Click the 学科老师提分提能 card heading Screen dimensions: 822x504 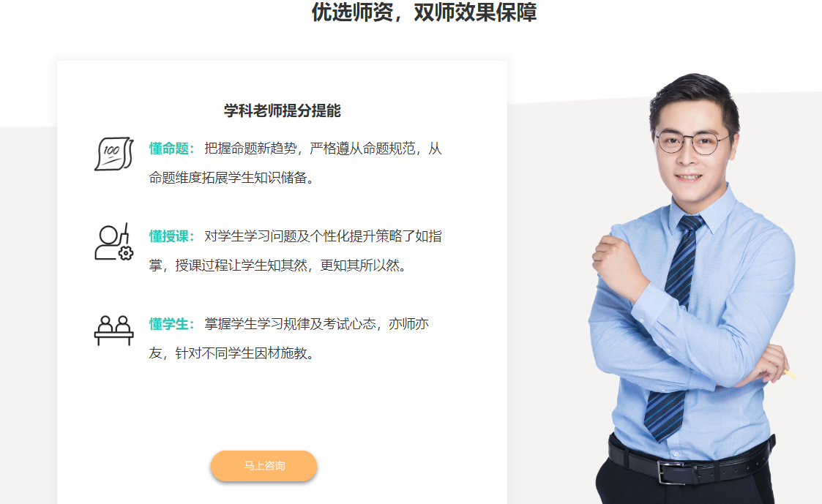point(282,110)
